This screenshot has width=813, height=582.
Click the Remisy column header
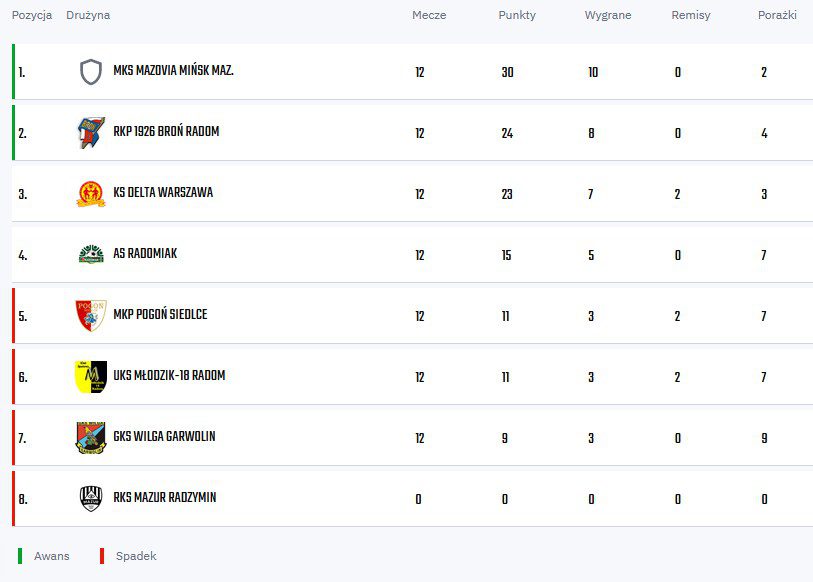691,16
